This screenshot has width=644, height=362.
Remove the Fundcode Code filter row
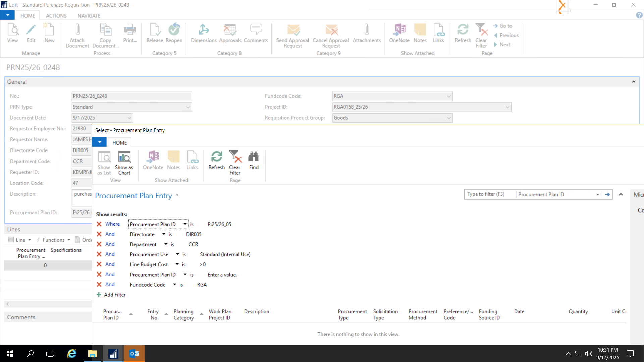pos(99,285)
